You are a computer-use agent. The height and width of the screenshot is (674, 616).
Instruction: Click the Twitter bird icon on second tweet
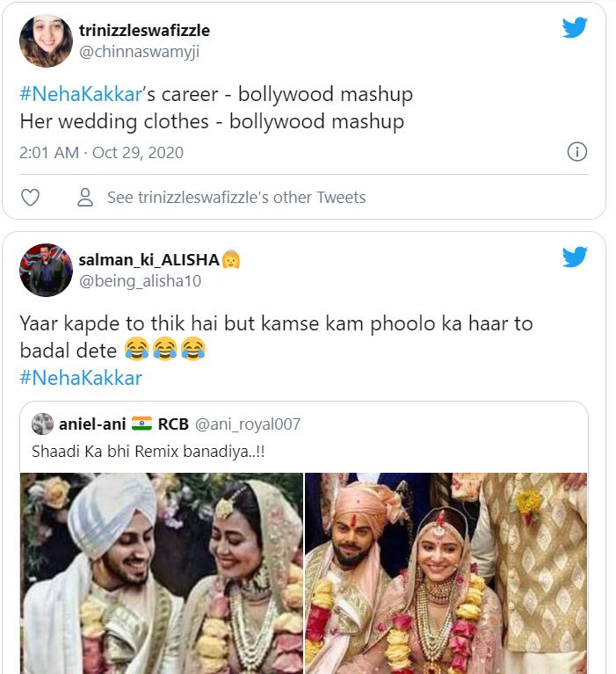pyautogui.click(x=575, y=257)
